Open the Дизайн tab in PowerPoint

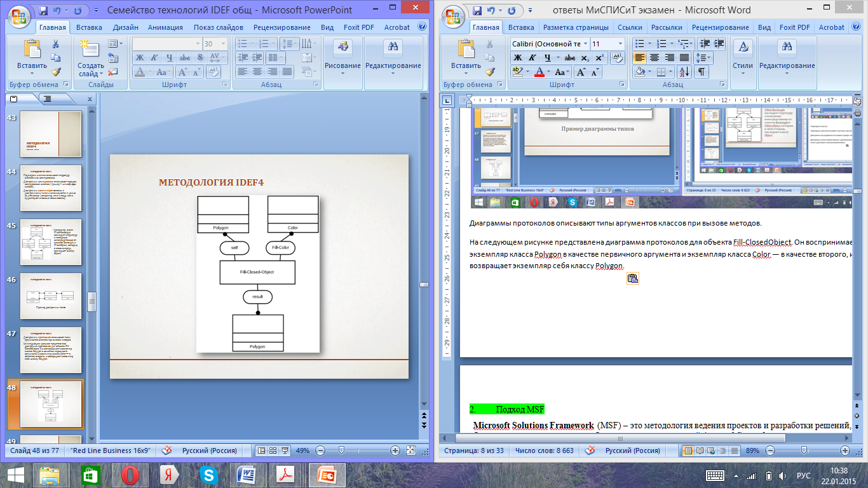coord(126,27)
